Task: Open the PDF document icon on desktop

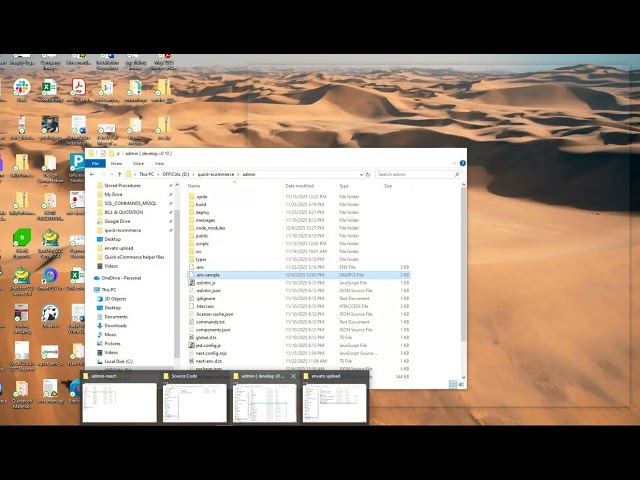Action: pyautogui.click(x=78, y=88)
